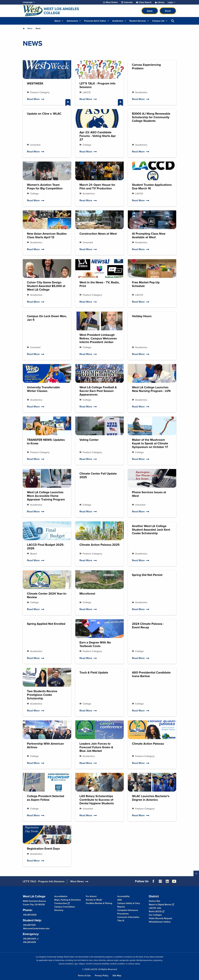Open the Title IX footer link

121,921
